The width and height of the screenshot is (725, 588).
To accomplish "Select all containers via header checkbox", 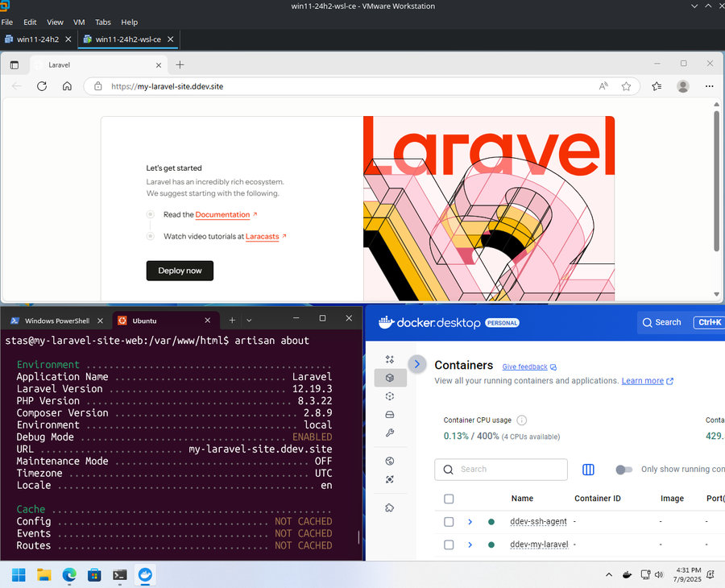I will (x=449, y=499).
